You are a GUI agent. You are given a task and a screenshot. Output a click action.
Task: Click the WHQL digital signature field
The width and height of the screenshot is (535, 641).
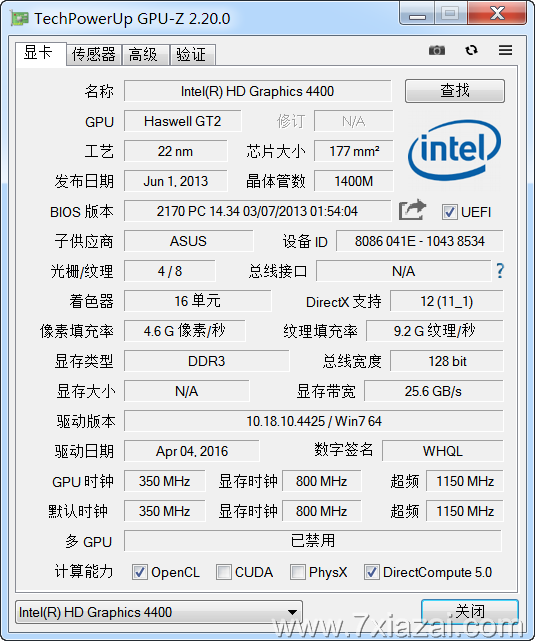click(443, 451)
